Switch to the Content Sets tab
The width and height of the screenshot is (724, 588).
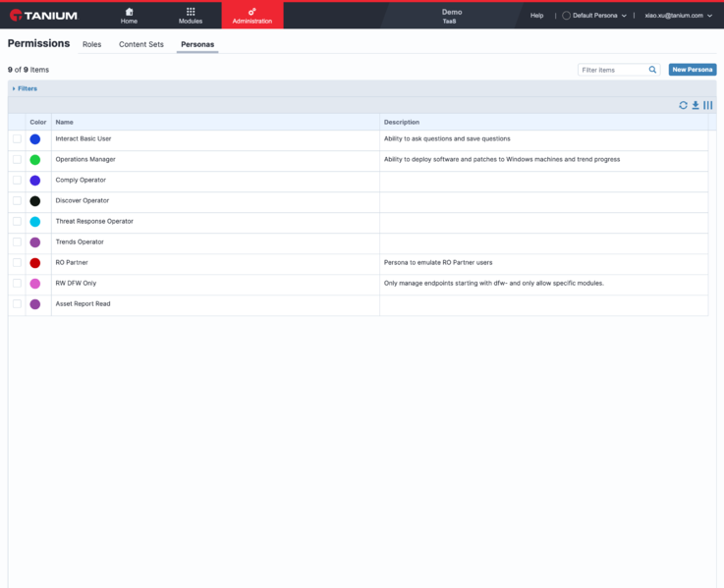[x=141, y=44]
